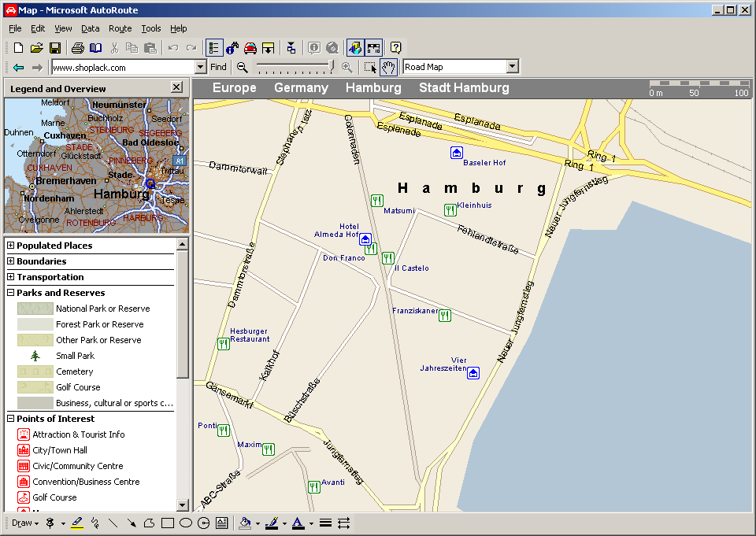Activate the Select rectangle tool

coord(370,68)
